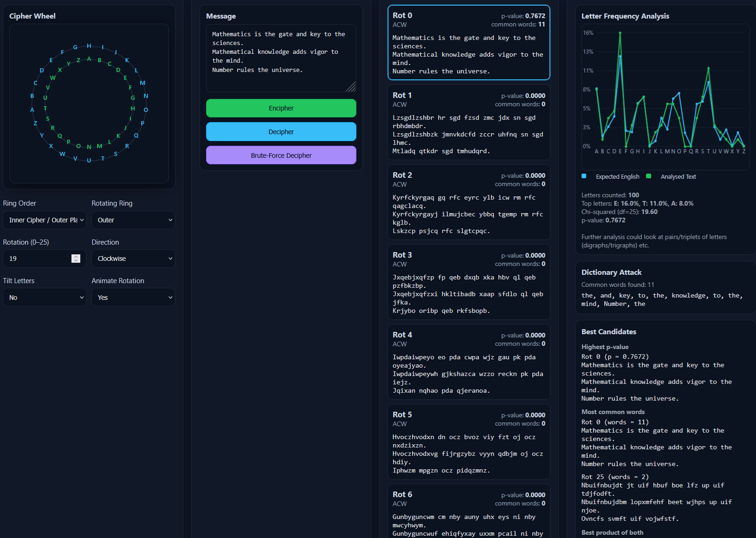Click the E peak on the frequency chart
756x538 pixels.
tap(620, 33)
